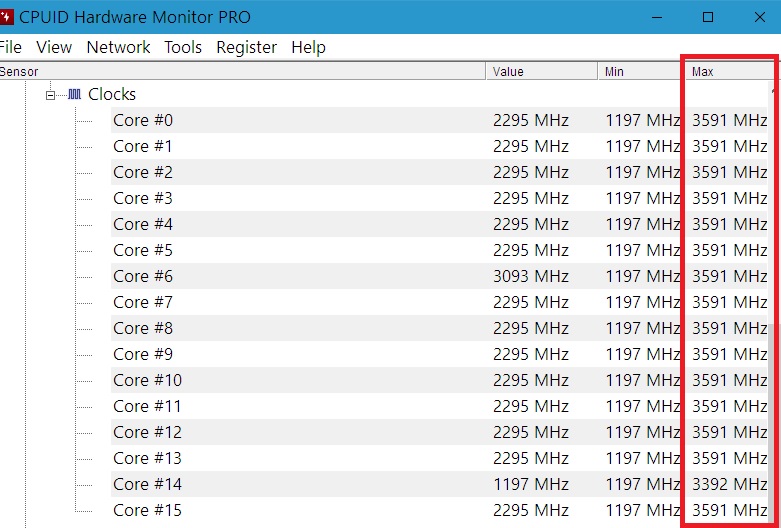
Task: Open the Network menu
Action: (118, 47)
